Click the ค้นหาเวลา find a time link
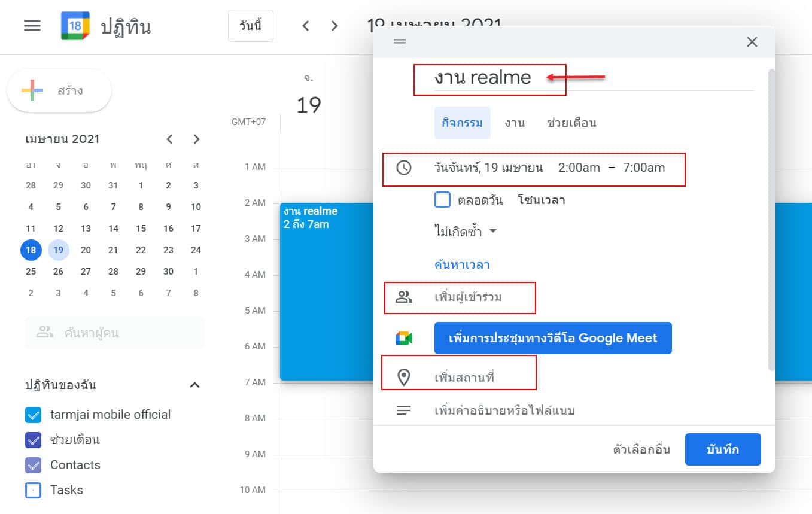Viewport: 812px width, 514px height. (462, 264)
